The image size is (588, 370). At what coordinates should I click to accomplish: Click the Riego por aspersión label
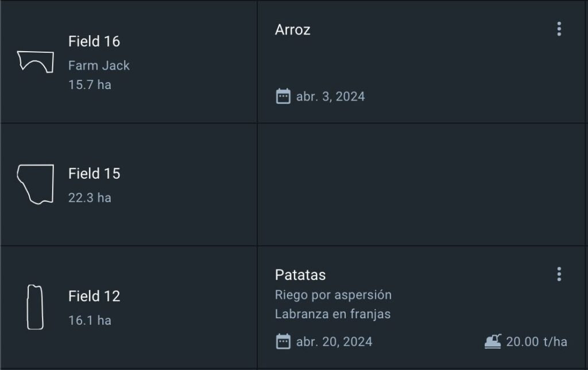click(x=333, y=295)
